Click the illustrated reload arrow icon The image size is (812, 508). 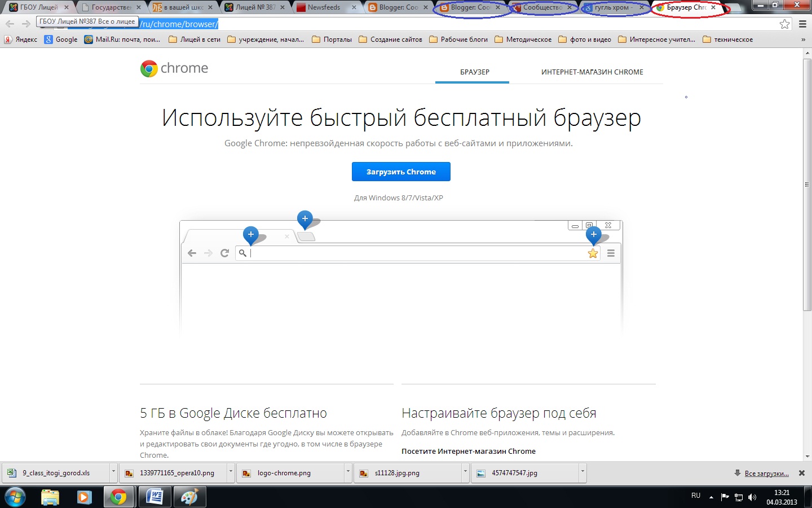[x=224, y=253]
